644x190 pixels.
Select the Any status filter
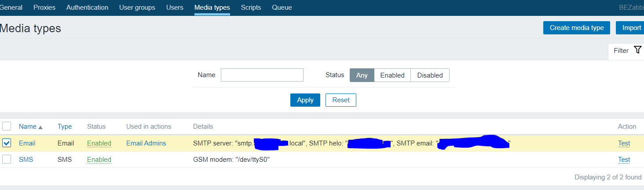362,75
